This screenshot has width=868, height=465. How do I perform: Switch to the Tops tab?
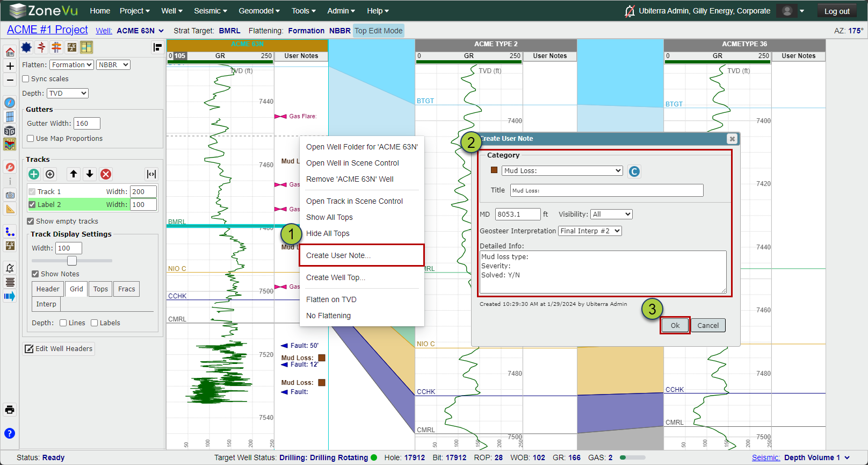click(100, 289)
